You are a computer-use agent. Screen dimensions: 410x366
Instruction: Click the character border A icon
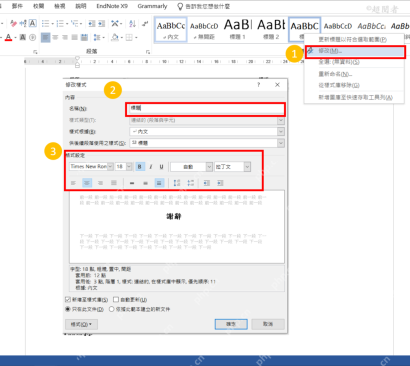click(x=33, y=23)
